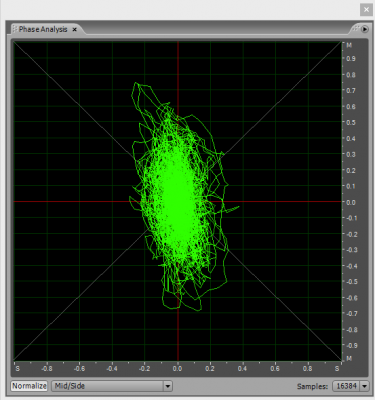Toggle the Normalize button
The image size is (375, 400).
pos(29,386)
